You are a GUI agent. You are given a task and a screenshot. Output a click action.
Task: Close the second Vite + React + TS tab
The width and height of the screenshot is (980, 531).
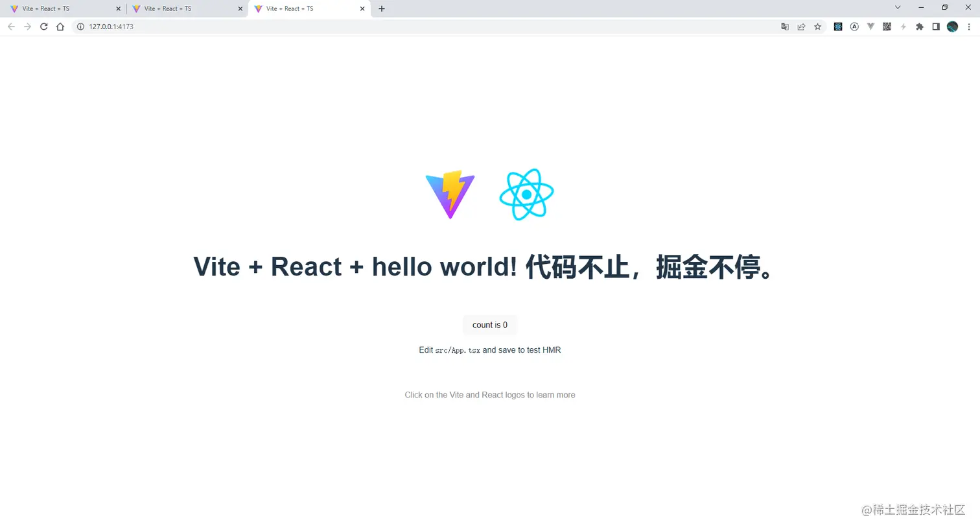(x=240, y=9)
